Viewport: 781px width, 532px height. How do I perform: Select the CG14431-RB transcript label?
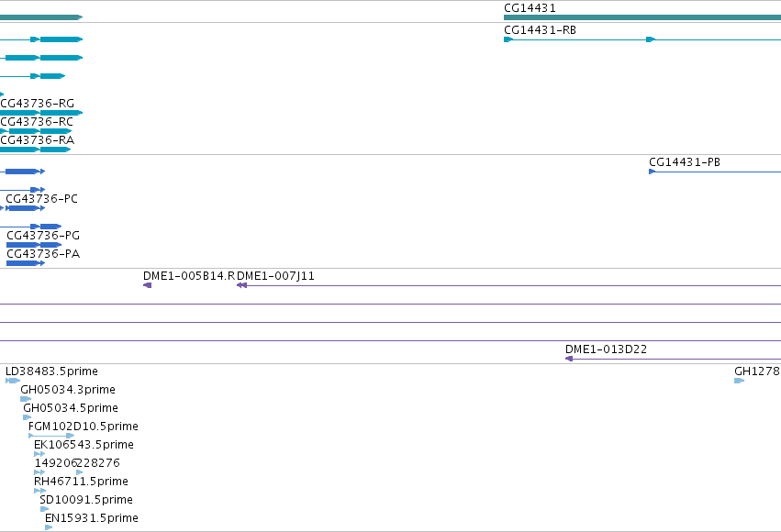point(540,30)
